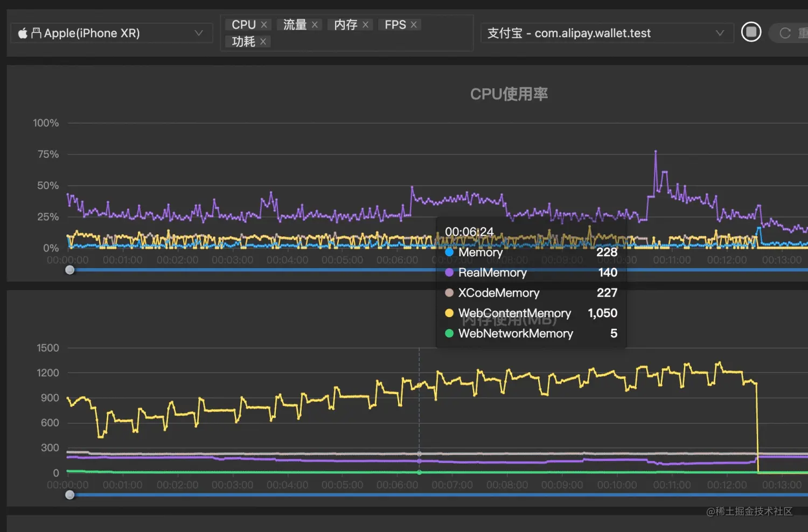808x532 pixels.
Task: Click the hovered data point on the XCodeMemory line
Action: [420, 454]
